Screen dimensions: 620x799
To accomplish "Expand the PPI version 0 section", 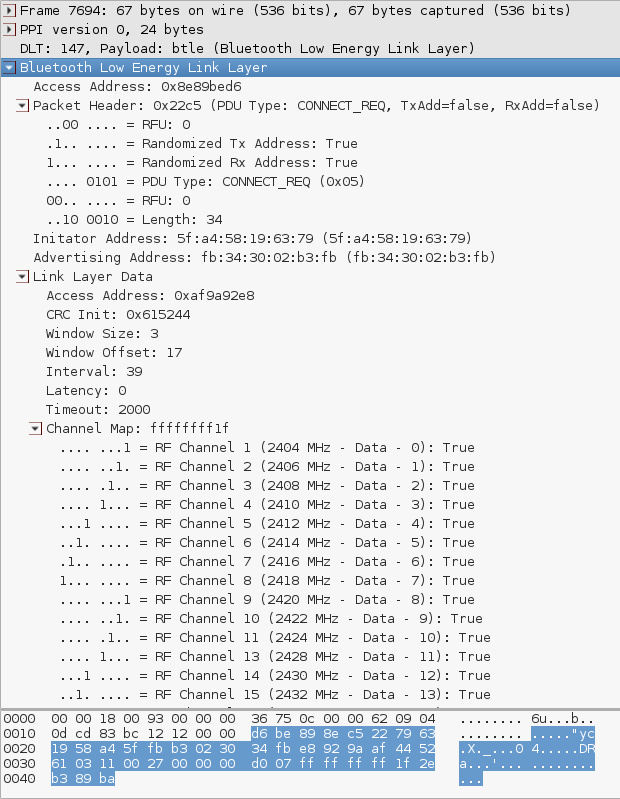I will 9,29.
